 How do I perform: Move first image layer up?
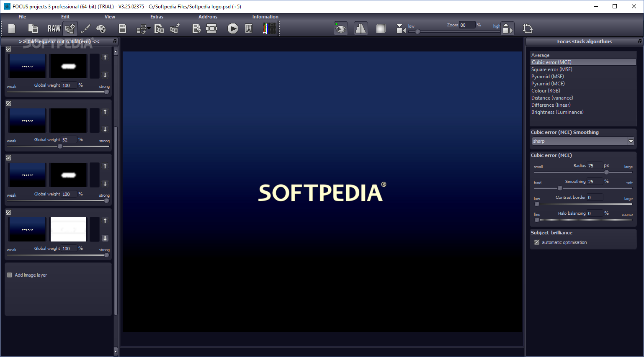coord(105,57)
